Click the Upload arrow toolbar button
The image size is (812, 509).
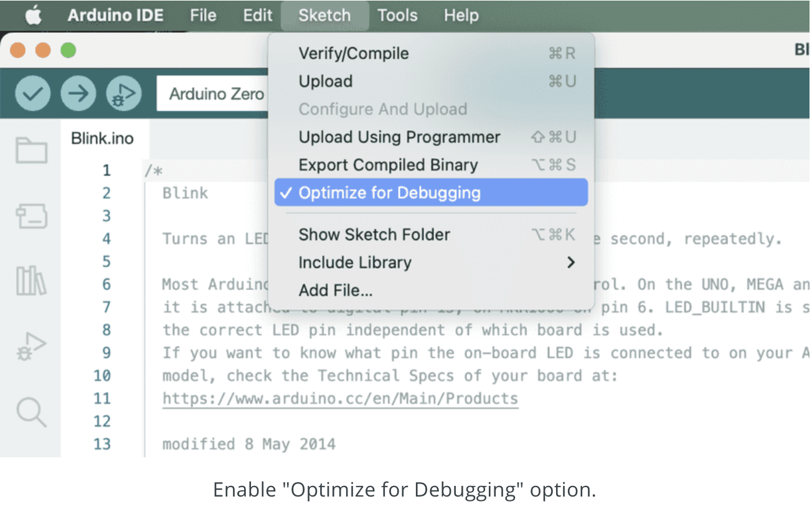78,94
